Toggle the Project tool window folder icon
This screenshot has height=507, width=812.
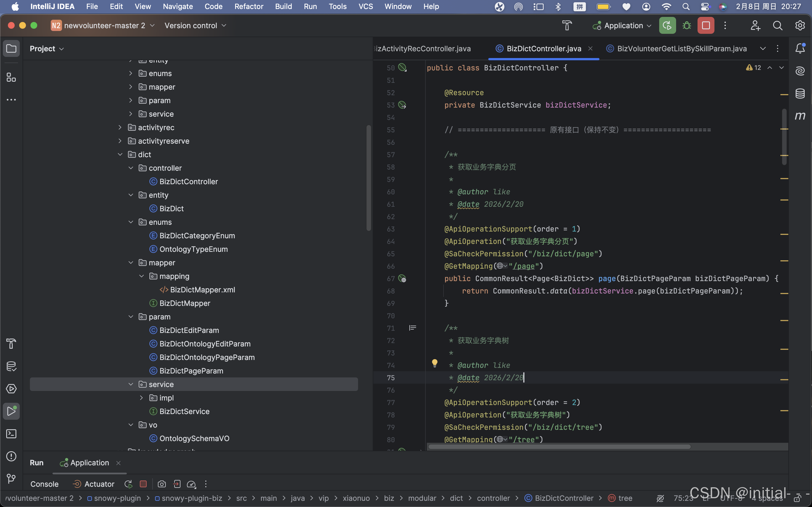point(11,49)
